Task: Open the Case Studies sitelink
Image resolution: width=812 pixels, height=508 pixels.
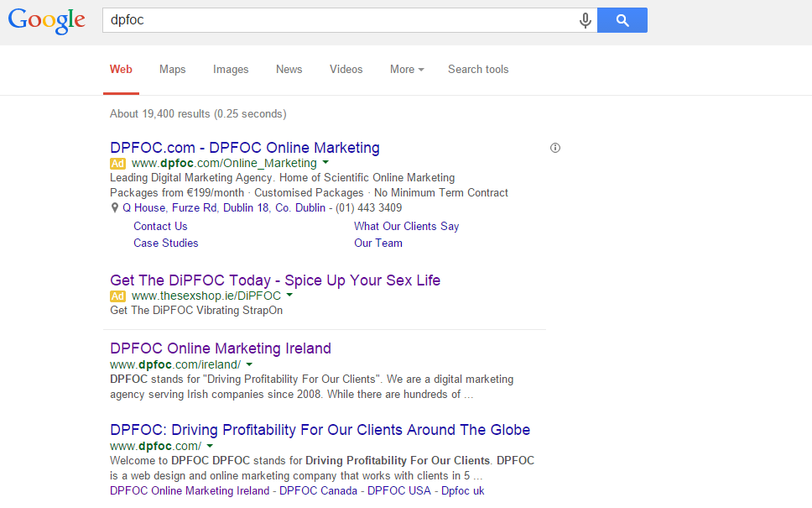Action: [166, 244]
